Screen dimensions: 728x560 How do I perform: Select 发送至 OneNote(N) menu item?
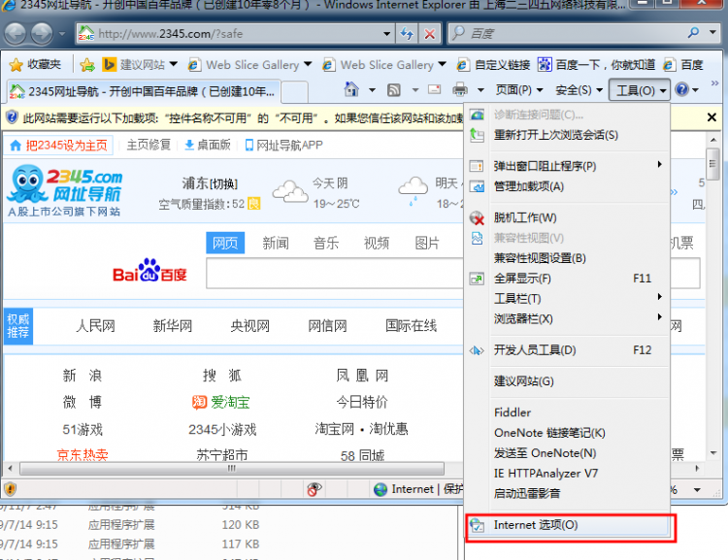(568, 452)
